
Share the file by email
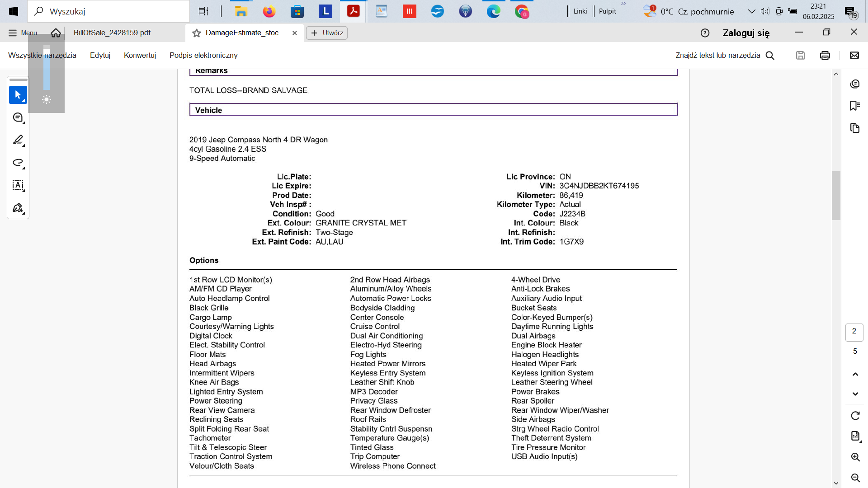click(x=854, y=55)
